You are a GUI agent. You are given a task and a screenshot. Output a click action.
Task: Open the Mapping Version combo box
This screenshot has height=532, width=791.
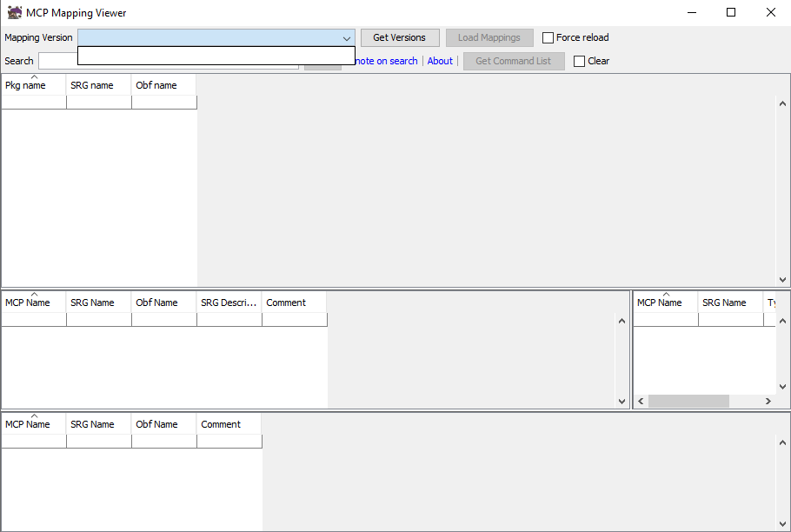[x=216, y=38]
